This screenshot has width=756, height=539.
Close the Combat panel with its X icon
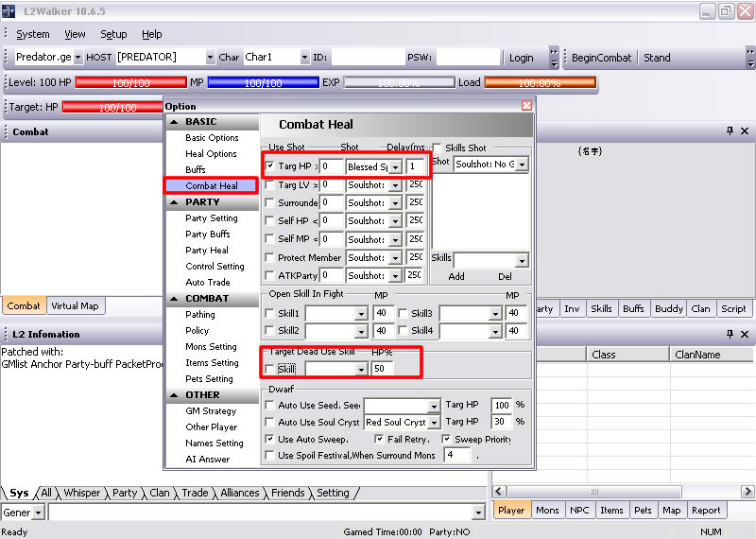pos(745,131)
